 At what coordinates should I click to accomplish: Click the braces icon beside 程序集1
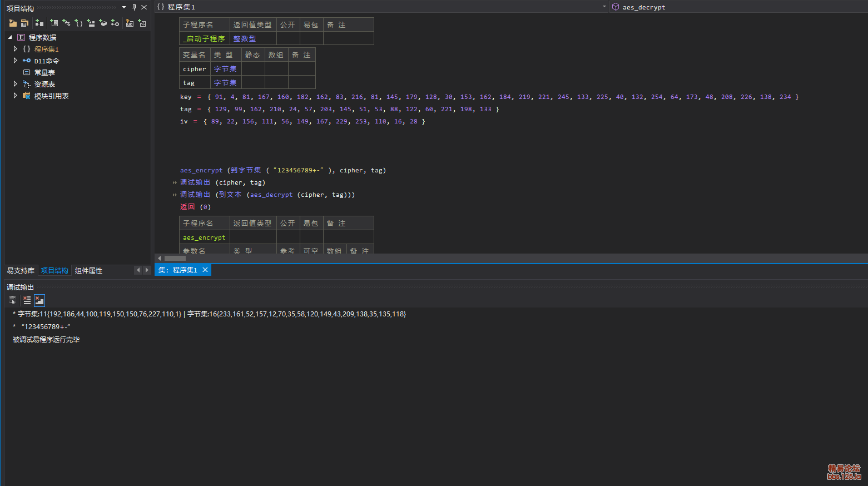[27, 49]
